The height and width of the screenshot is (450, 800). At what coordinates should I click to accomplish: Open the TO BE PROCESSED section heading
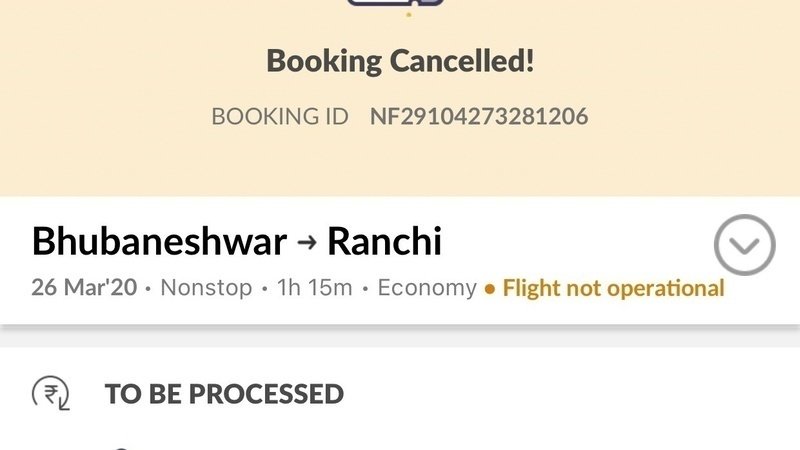click(224, 394)
